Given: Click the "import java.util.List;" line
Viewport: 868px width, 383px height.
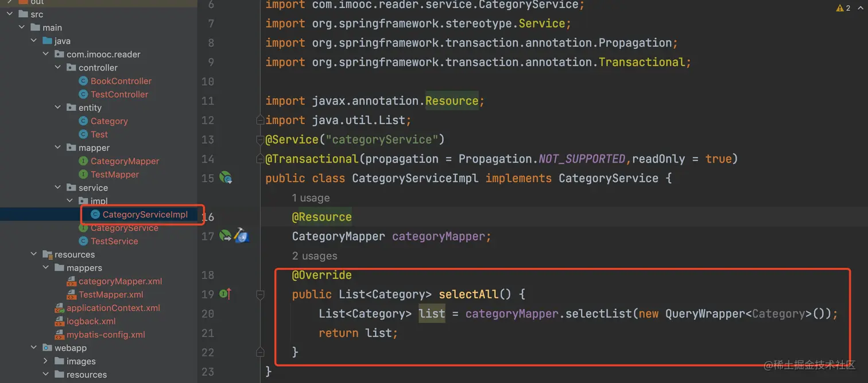Looking at the screenshot, I should (x=338, y=120).
